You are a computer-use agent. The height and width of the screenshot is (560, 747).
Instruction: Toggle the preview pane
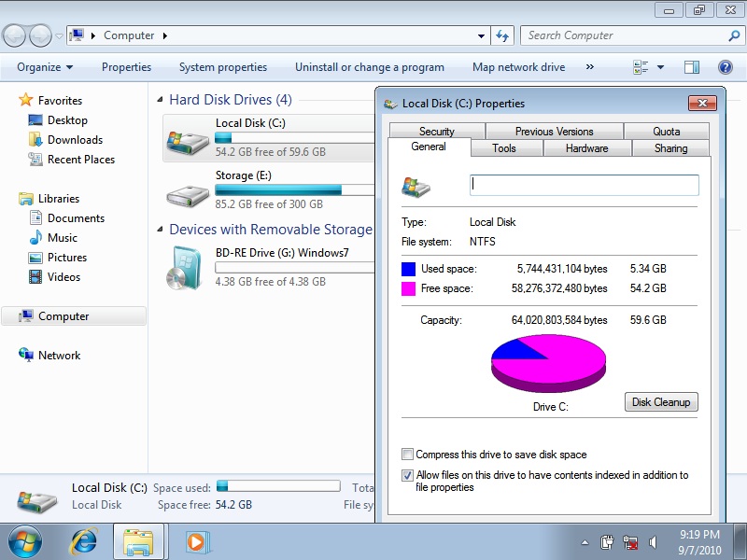tap(692, 67)
